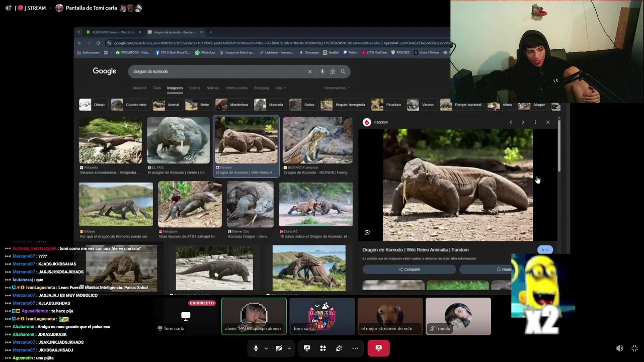
Task: Switch to Videos tab
Action: (195, 88)
